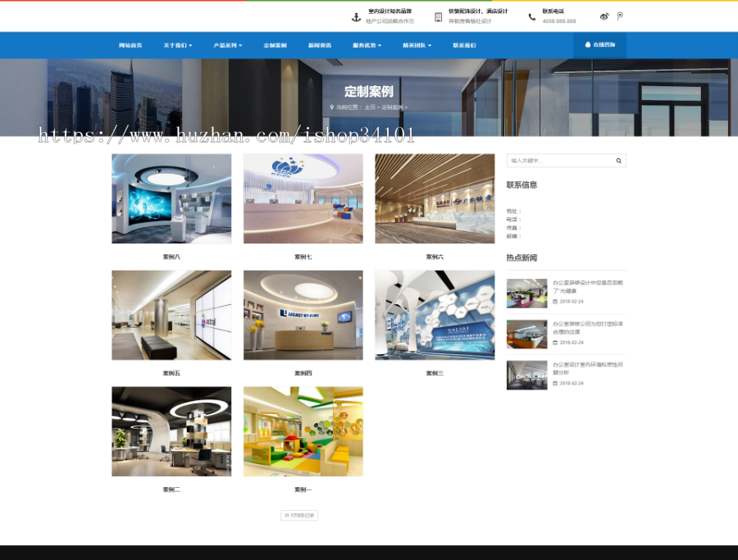
Task: Click the 联系信息 sidebar heading
Action: point(522,185)
